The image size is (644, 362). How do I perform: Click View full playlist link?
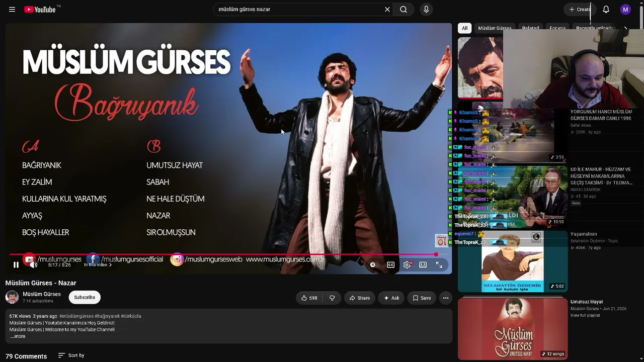pyautogui.click(x=585, y=316)
